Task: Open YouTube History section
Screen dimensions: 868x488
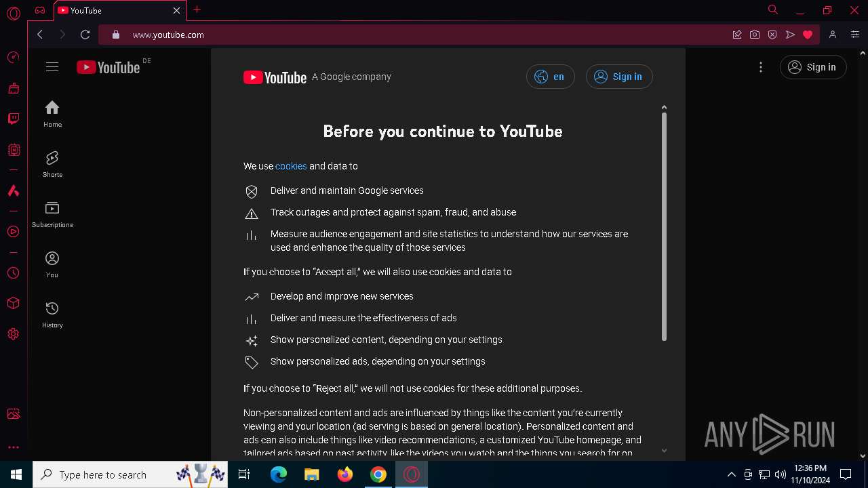Action: point(52,314)
